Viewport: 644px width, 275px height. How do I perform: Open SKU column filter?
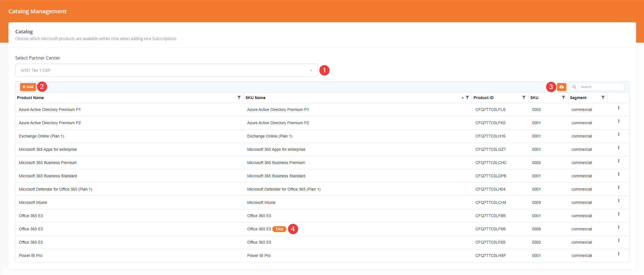(563, 97)
